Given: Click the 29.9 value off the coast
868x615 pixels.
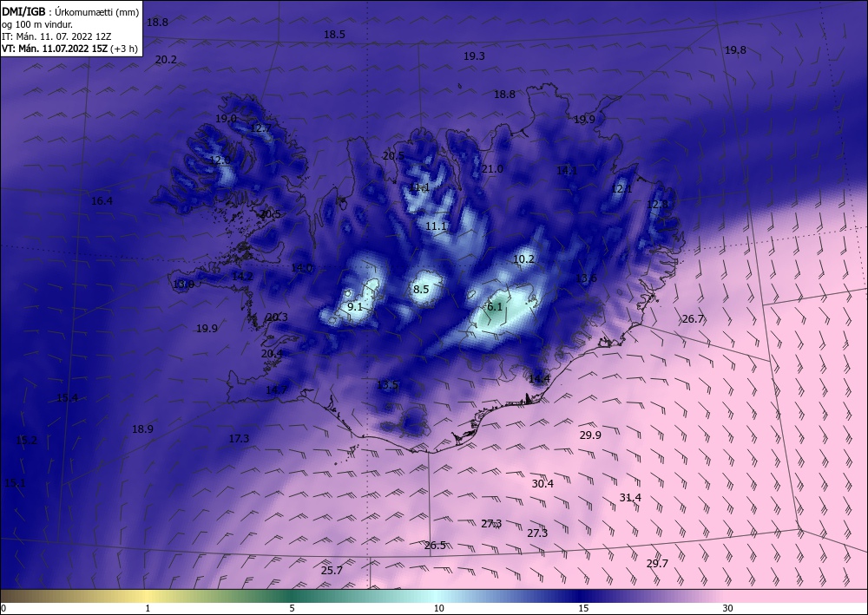Looking at the screenshot, I should (x=590, y=435).
